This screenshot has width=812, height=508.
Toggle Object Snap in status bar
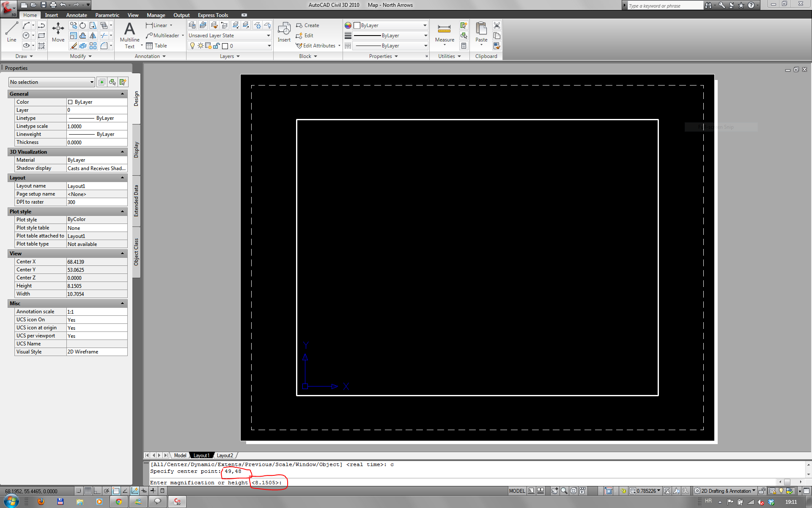point(116,491)
